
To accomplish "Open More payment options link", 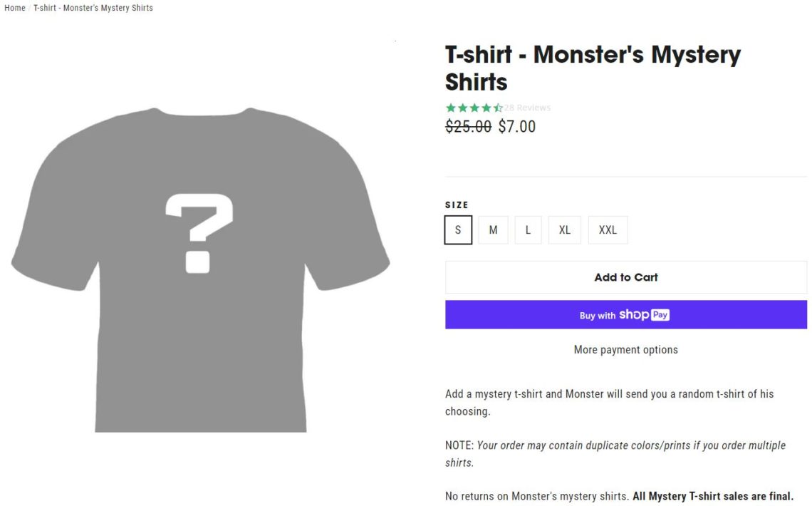I will pyautogui.click(x=625, y=350).
